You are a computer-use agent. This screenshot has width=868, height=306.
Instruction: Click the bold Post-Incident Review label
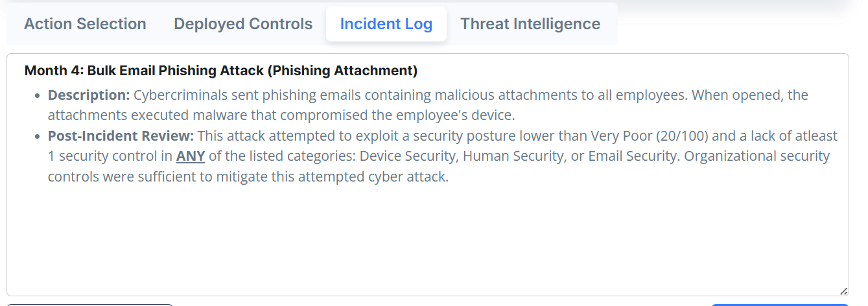(121, 136)
